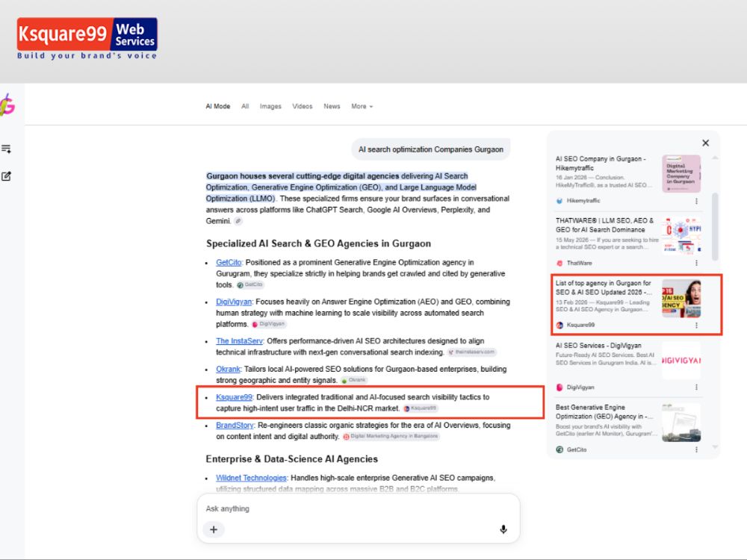Switch to the Images tab

tap(270, 106)
